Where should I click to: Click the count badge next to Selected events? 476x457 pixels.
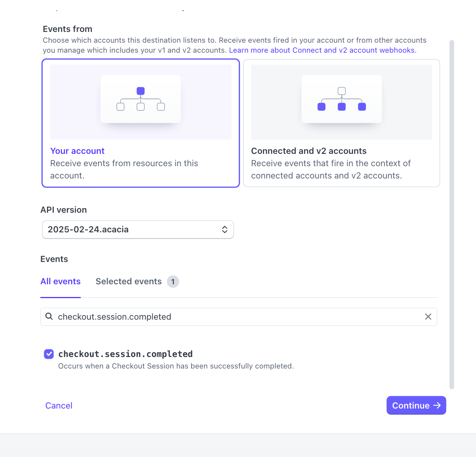[x=173, y=282]
